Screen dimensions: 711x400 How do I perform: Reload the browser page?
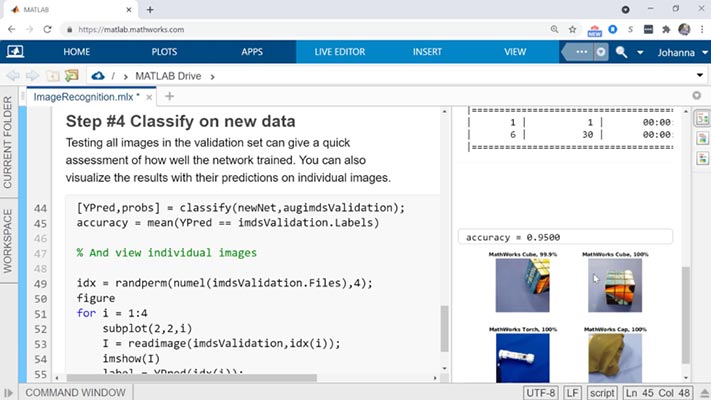click(x=47, y=29)
